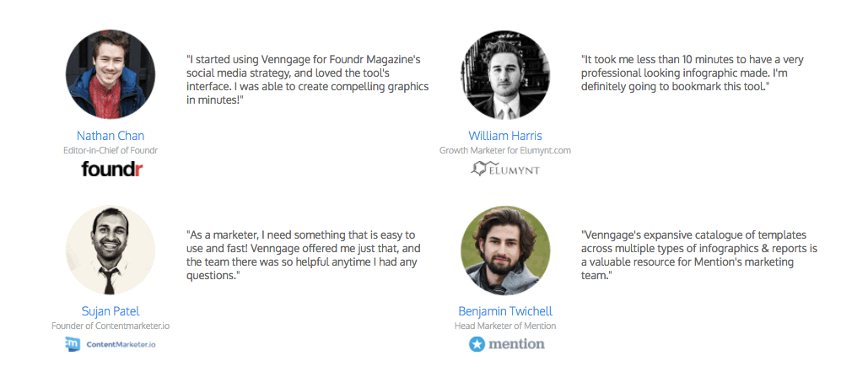Image resolution: width=868 pixels, height=388 pixels.
Task: Select Nathan Chan's Foundr Magazine testimonial text
Action: click(x=308, y=79)
